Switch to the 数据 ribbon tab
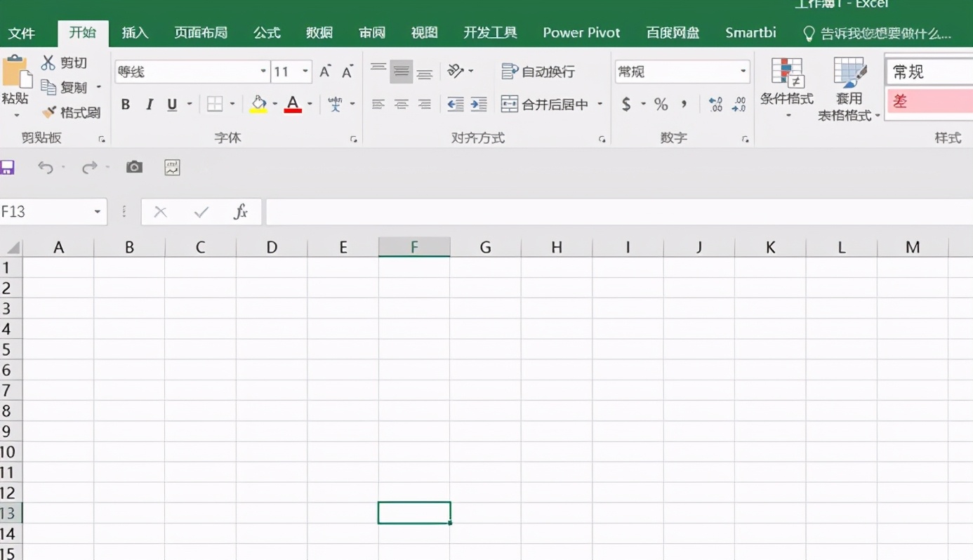973x560 pixels. tap(319, 32)
